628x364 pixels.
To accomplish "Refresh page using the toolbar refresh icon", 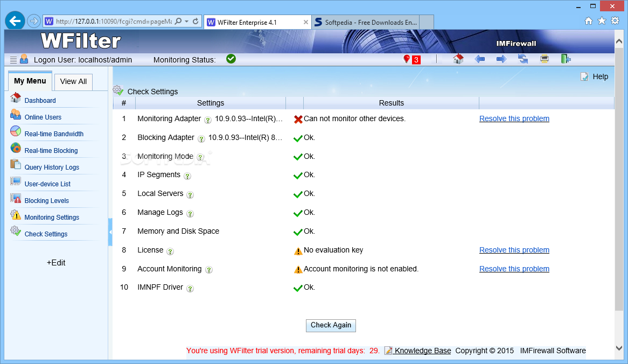I will click(x=523, y=59).
